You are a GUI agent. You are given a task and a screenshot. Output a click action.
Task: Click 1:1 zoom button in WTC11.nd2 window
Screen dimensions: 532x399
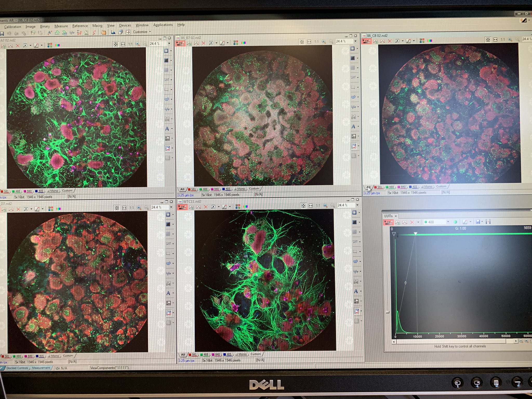[x=318, y=206]
